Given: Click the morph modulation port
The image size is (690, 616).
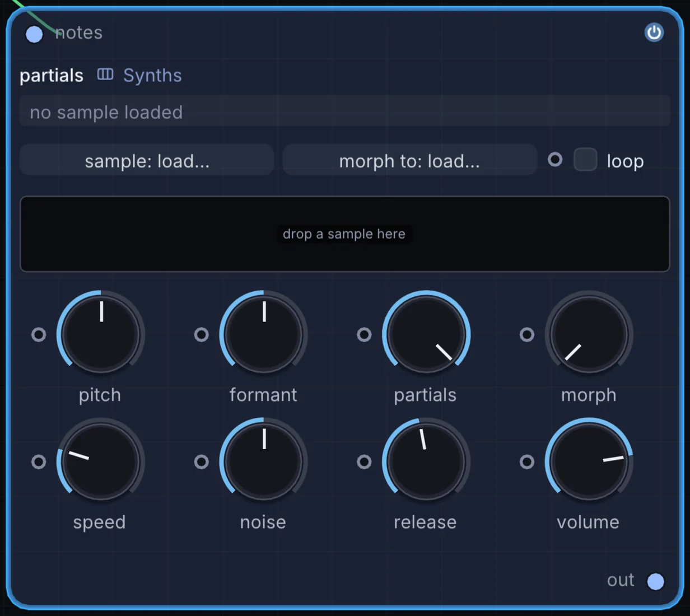Looking at the screenshot, I should [527, 334].
